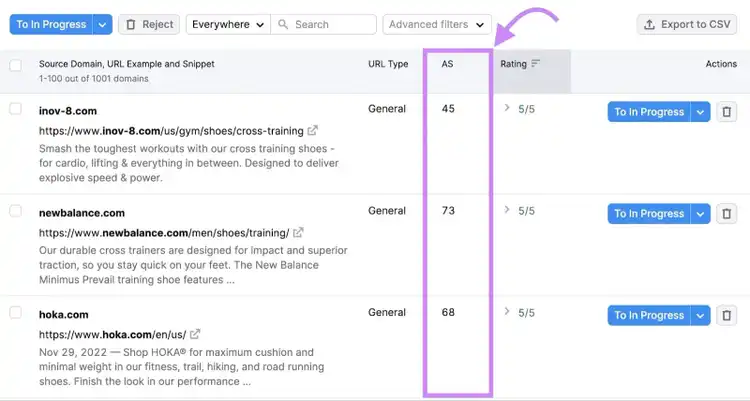Click external link icon for newbalance.com URL
750x401 pixels.
pos(298,232)
